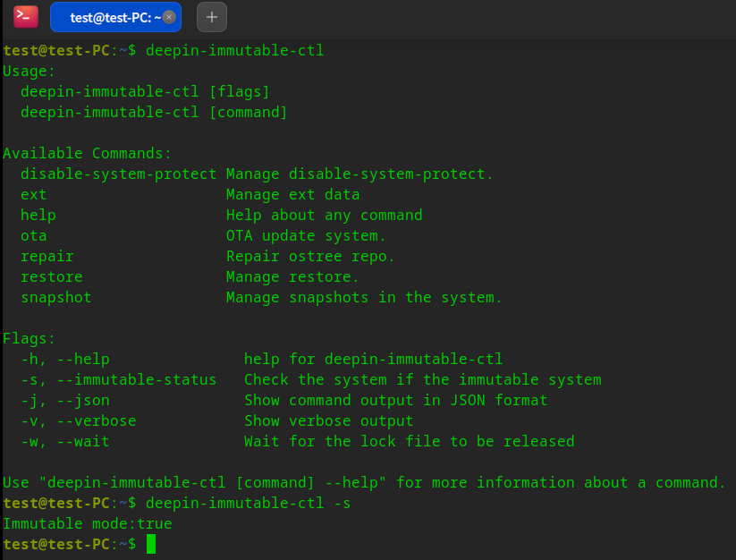Image resolution: width=736 pixels, height=560 pixels.
Task: Click the snapshot command name
Action: tap(55, 297)
